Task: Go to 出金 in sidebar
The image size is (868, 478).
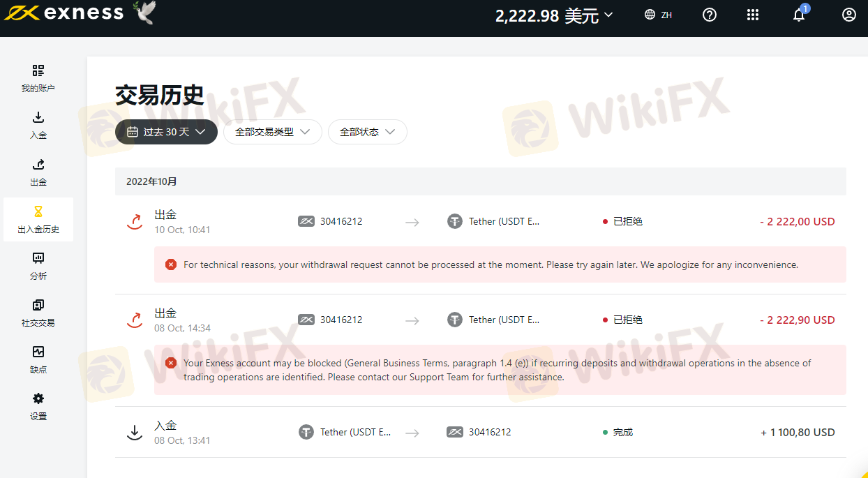Action: [x=38, y=172]
